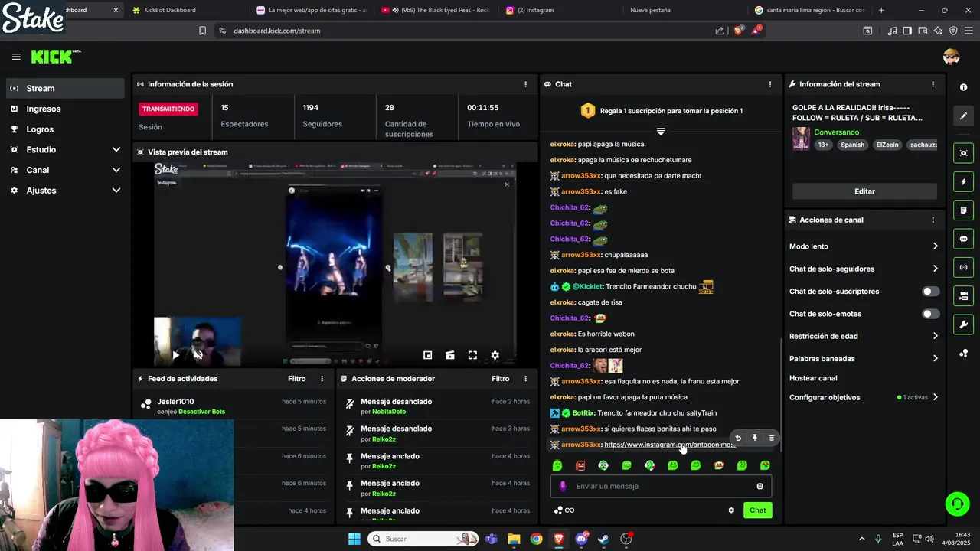Open chat settings gear beside Chat button
This screenshot has height=551, width=980.
tap(731, 510)
